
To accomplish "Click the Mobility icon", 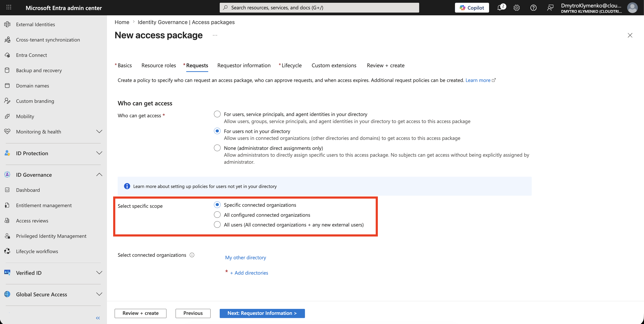I will coord(7,116).
